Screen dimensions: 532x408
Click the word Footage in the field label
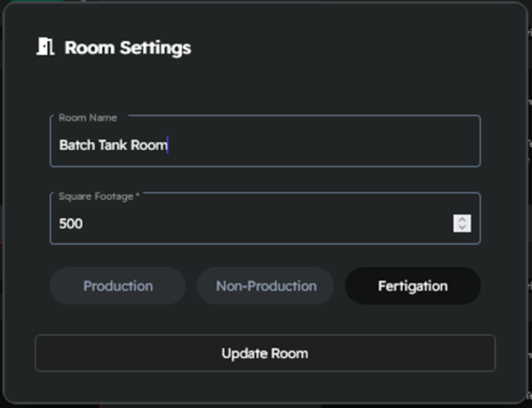[x=115, y=196]
